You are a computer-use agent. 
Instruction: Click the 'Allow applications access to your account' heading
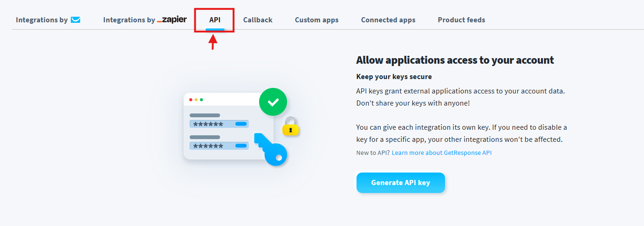pyautogui.click(x=455, y=60)
